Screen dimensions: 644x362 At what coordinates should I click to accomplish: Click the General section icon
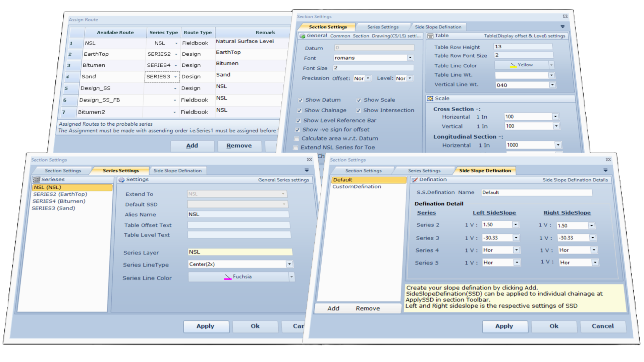303,36
